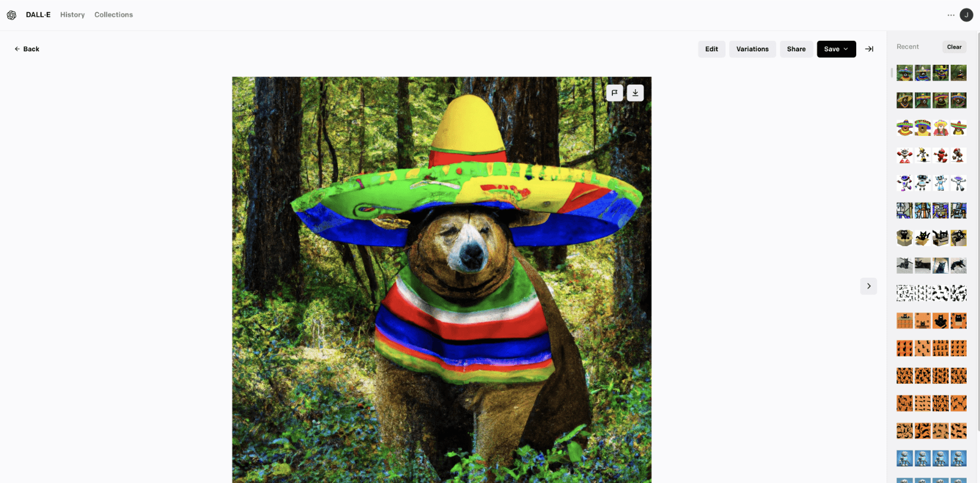Select orange thumbnail with cat on brick grid
This screenshot has width=980, height=483.
[905, 321]
